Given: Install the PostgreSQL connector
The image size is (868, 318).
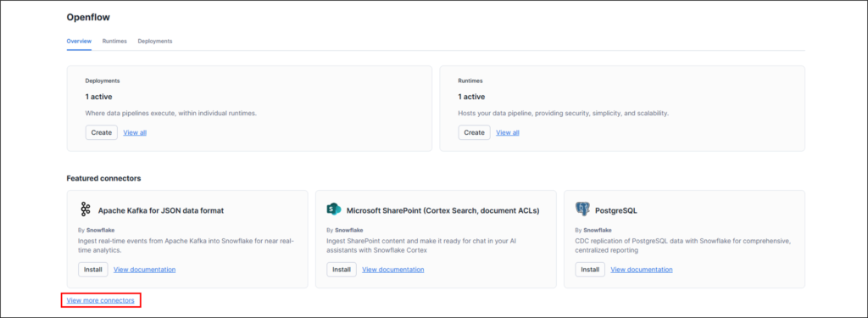Looking at the screenshot, I should pyautogui.click(x=590, y=270).
